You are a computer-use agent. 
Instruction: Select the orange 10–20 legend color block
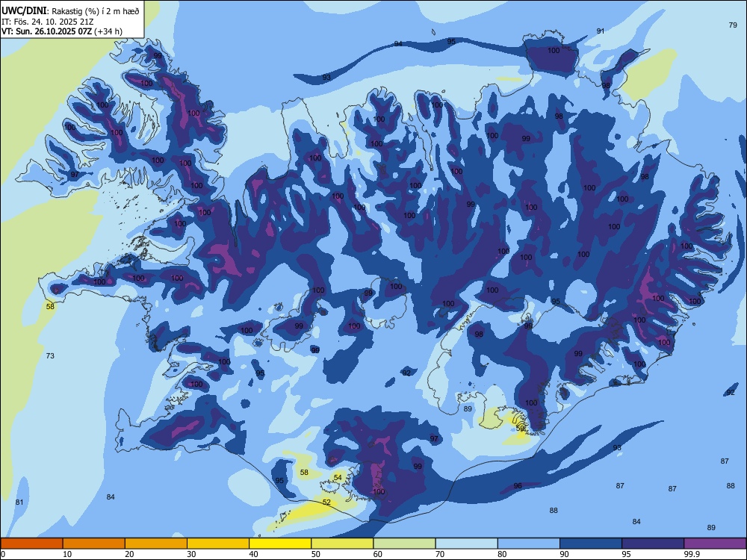pyautogui.click(x=94, y=544)
